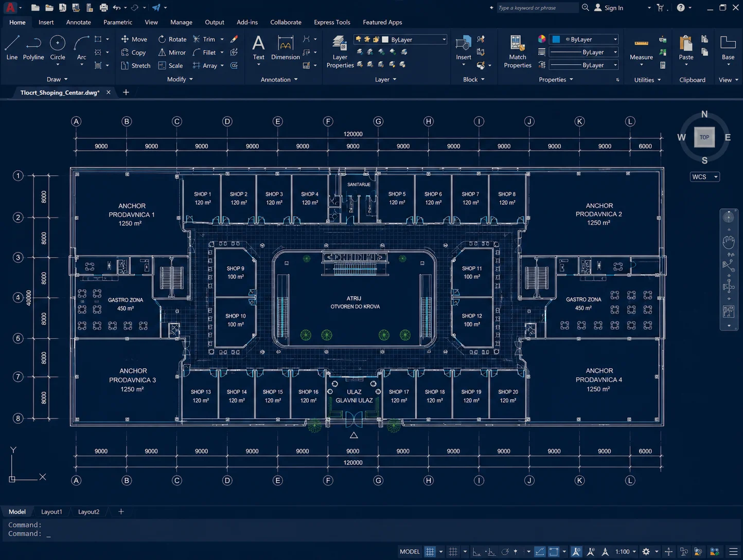Toggle 2D object snap in status bar
Viewport: 743px width, 560px height.
[x=554, y=552]
